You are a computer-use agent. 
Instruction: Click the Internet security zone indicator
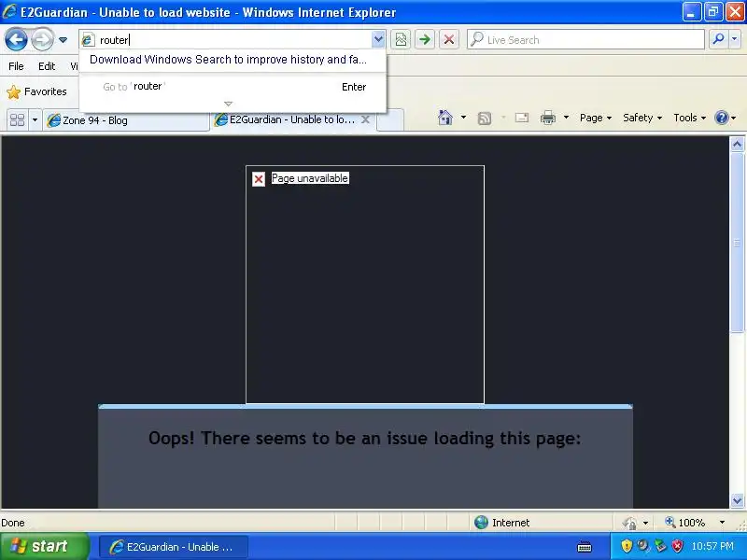point(502,523)
